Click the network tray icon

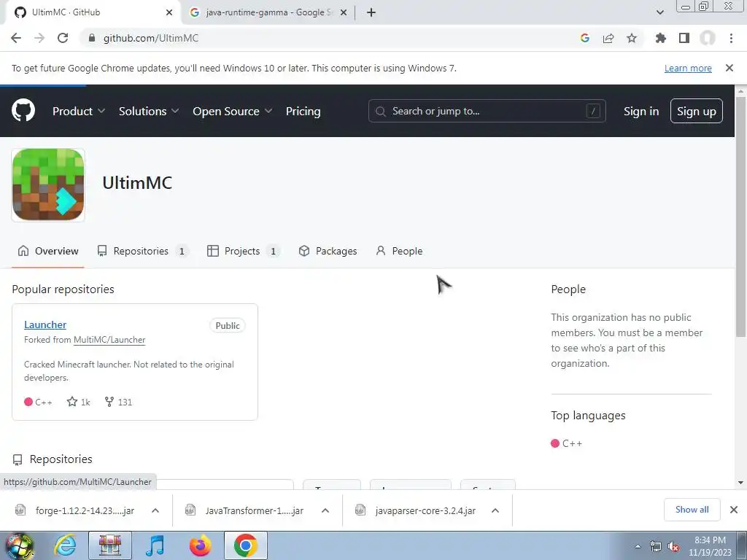[656, 547]
